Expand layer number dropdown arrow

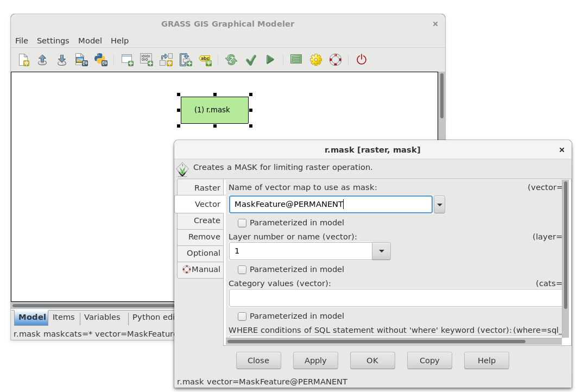[x=381, y=251]
